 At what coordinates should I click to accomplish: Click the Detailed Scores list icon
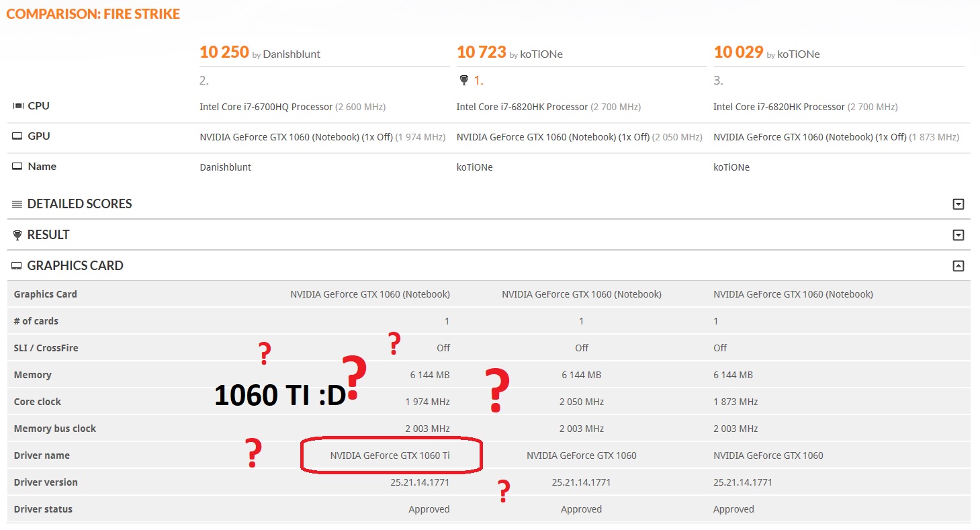tap(17, 204)
